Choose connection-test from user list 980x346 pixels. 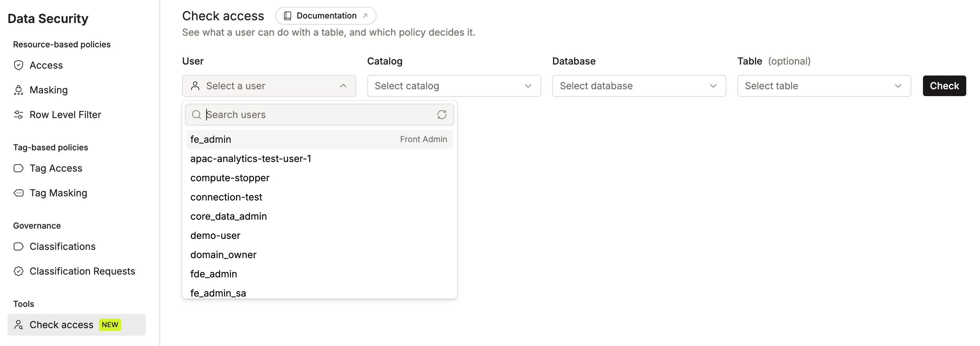pyautogui.click(x=319, y=197)
